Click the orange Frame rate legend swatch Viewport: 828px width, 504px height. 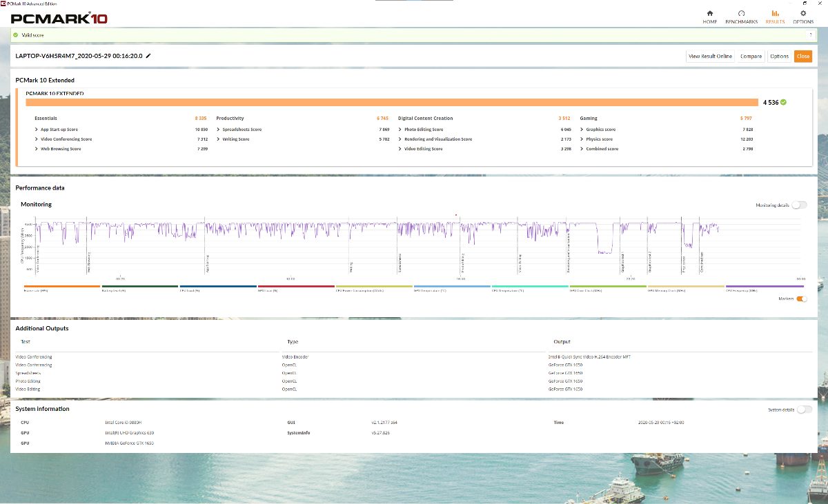pos(62,286)
